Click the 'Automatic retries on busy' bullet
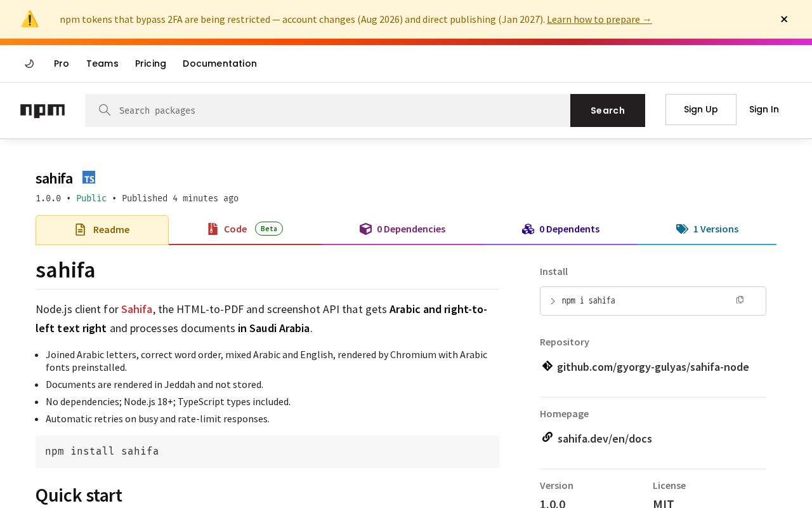Screen dimensions: 812x508 (x=157, y=418)
